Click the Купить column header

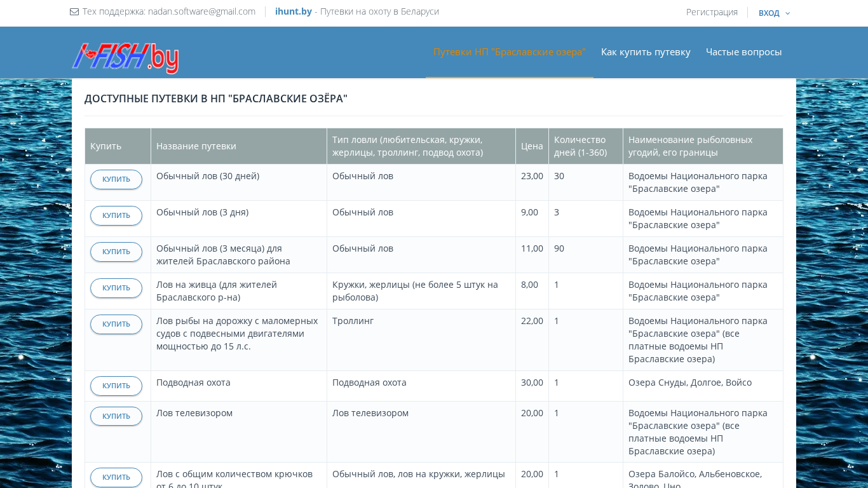tap(118, 146)
